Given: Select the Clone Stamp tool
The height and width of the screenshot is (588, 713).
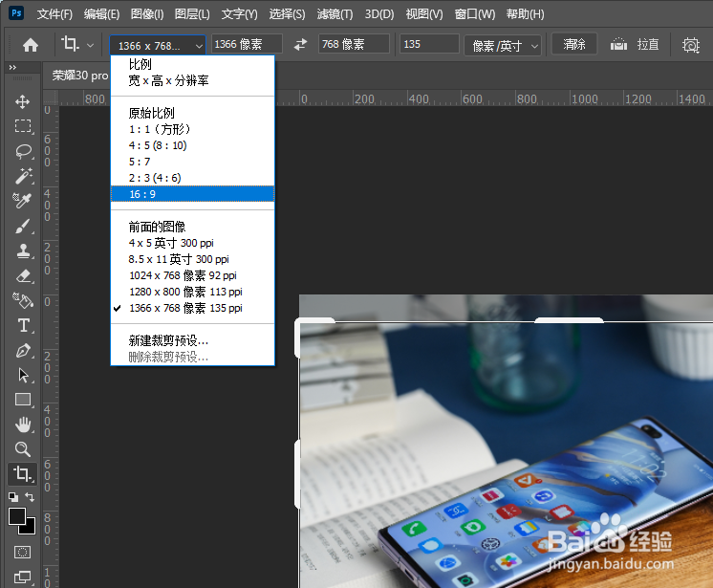Looking at the screenshot, I should click(x=23, y=250).
